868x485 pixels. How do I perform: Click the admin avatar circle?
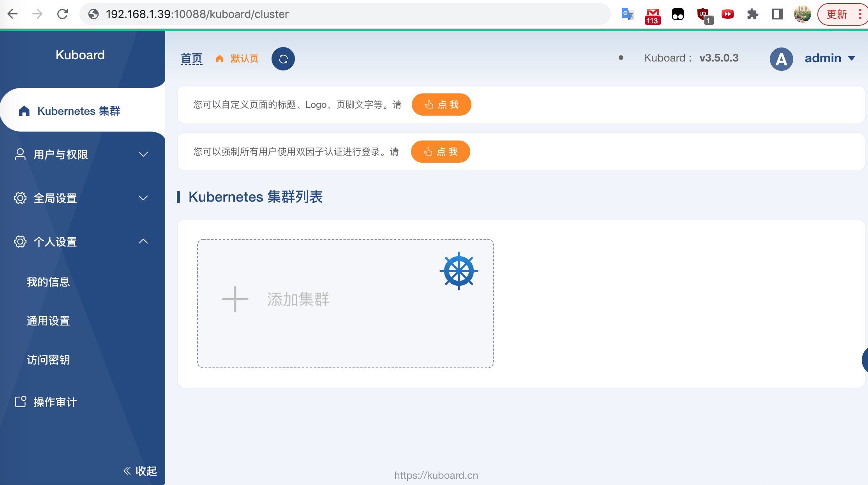pyautogui.click(x=781, y=59)
